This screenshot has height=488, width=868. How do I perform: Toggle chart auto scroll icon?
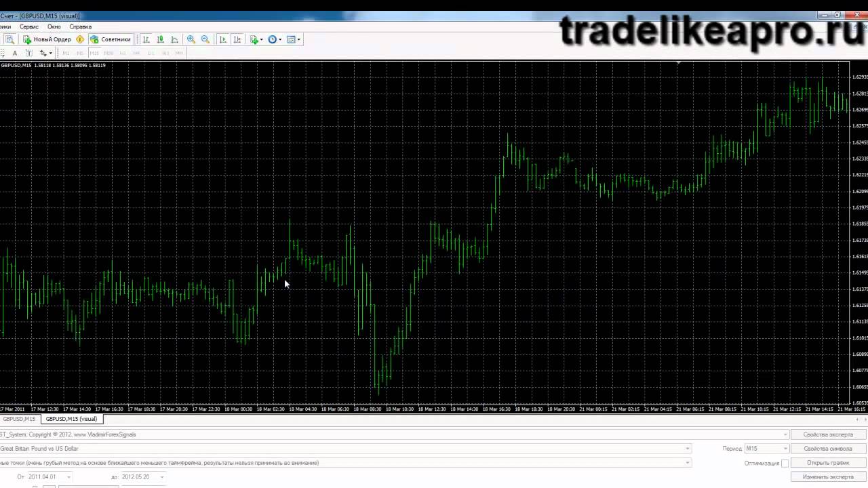tap(222, 39)
